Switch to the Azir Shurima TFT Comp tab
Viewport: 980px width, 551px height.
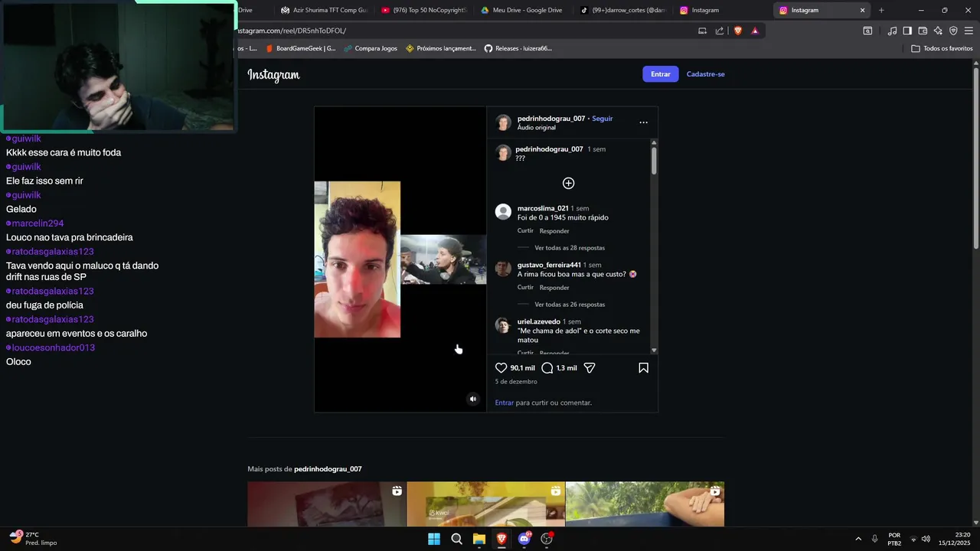(x=324, y=10)
